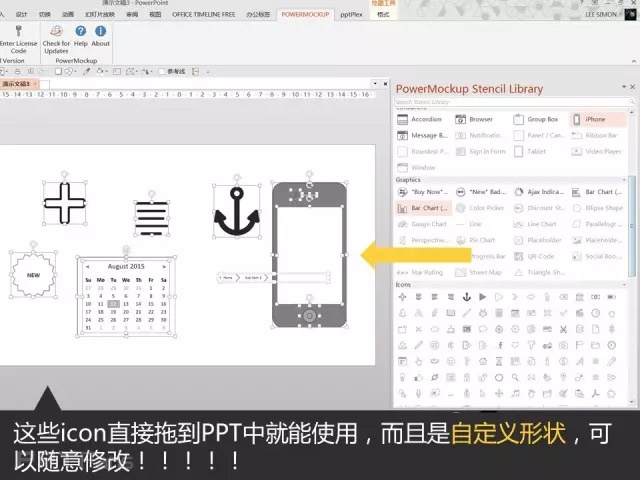
Task: Open PowerMockup Help
Action: tap(81, 32)
